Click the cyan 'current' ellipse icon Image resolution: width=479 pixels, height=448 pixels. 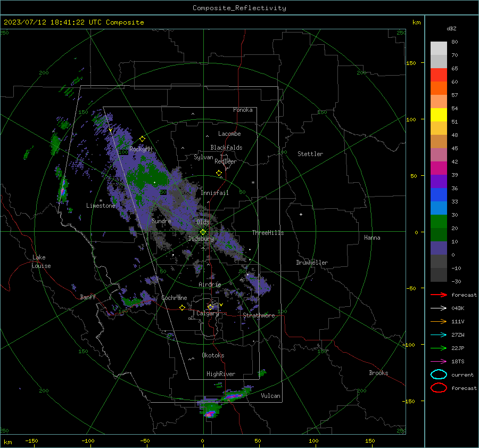pyautogui.click(x=439, y=374)
